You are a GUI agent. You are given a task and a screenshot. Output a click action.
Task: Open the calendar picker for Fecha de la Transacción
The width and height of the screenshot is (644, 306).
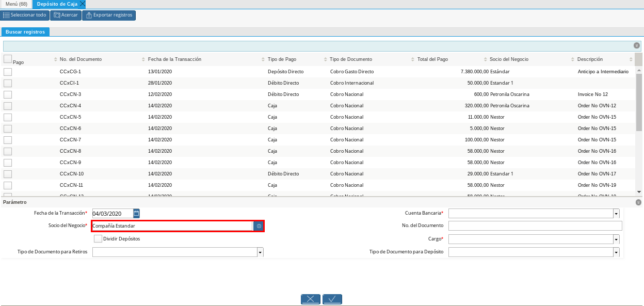pos(136,213)
